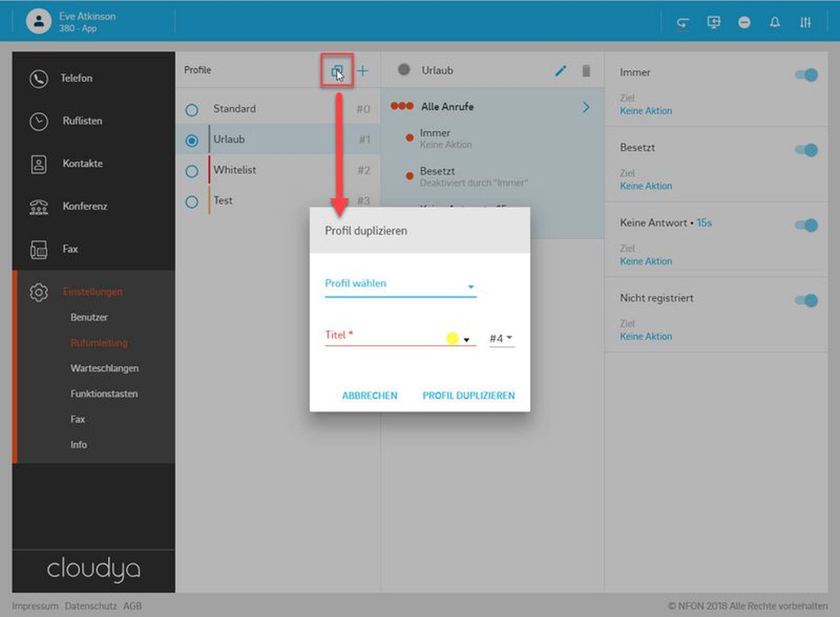Go to Ruflisten in the sidebar

82,121
